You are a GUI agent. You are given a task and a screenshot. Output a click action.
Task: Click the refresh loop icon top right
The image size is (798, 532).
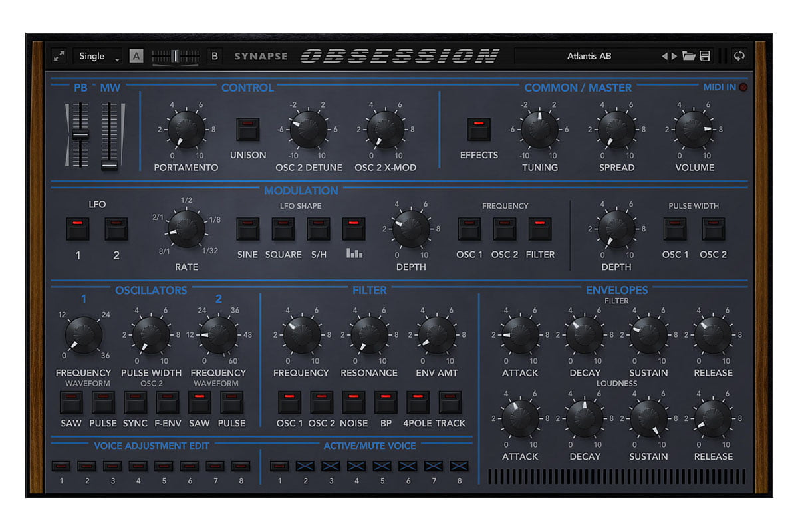coord(739,56)
